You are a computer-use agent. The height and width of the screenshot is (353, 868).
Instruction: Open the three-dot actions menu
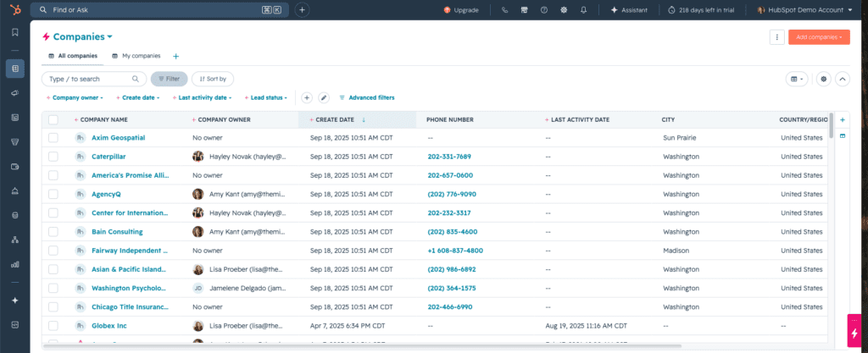click(777, 37)
